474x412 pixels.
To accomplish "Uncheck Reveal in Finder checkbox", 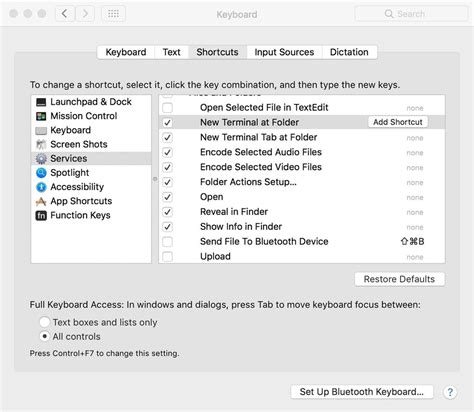I will pyautogui.click(x=167, y=212).
